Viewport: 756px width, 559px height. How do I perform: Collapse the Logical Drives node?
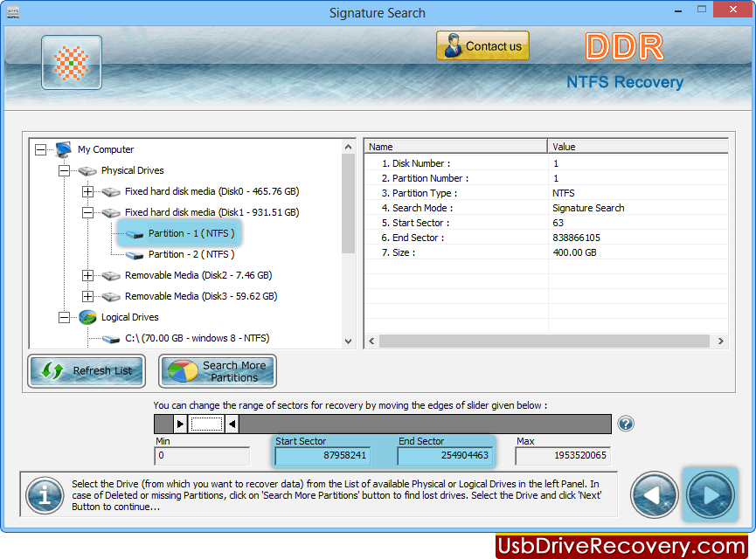coord(64,318)
